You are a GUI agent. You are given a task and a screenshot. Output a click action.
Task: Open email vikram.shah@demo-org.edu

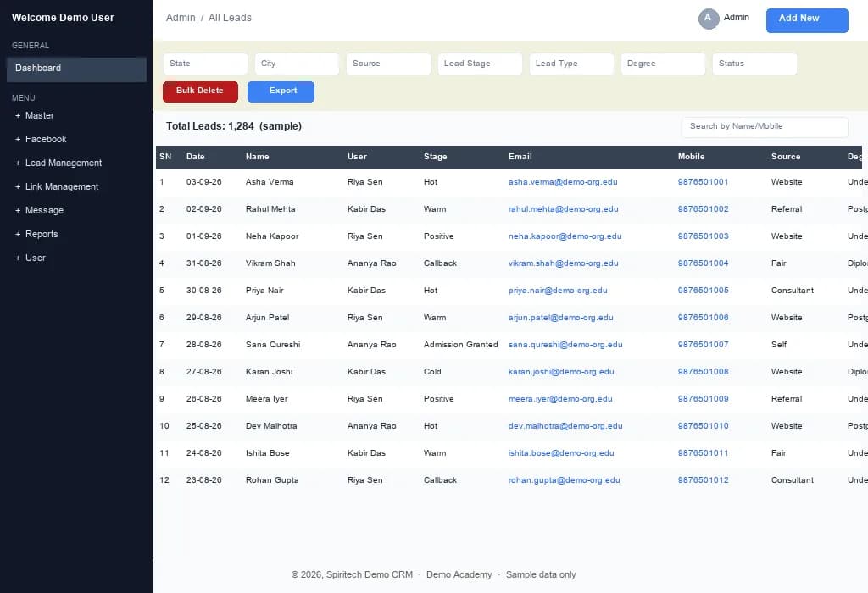(x=564, y=263)
